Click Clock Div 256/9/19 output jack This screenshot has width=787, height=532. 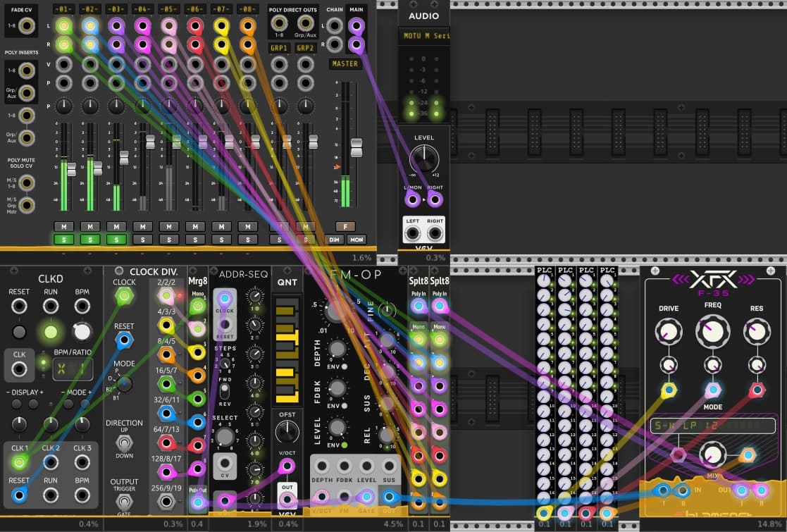(166, 501)
